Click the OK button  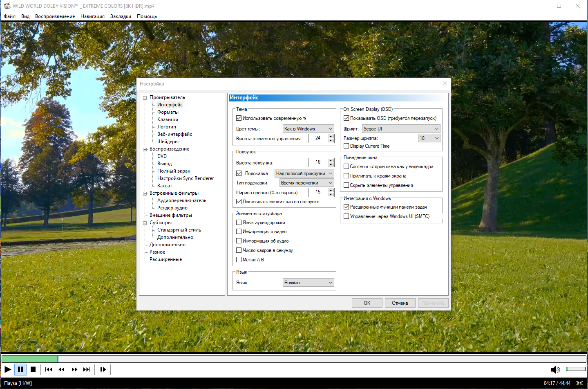[367, 303]
